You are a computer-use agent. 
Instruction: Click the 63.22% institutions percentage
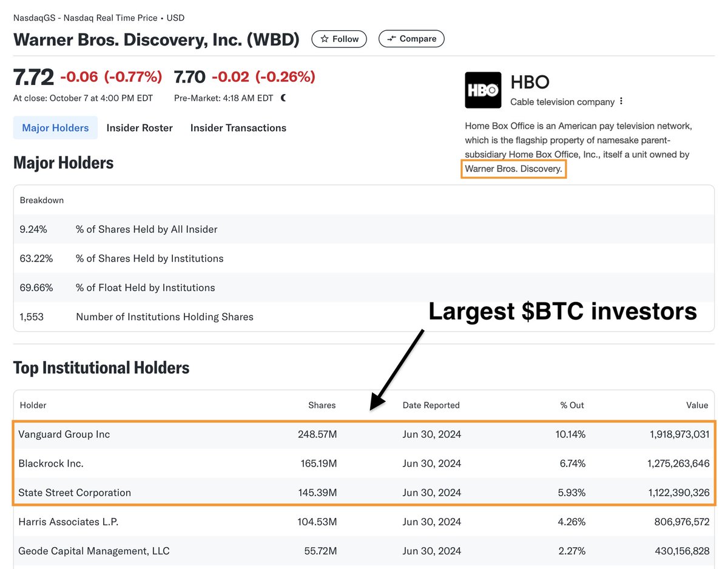click(36, 258)
